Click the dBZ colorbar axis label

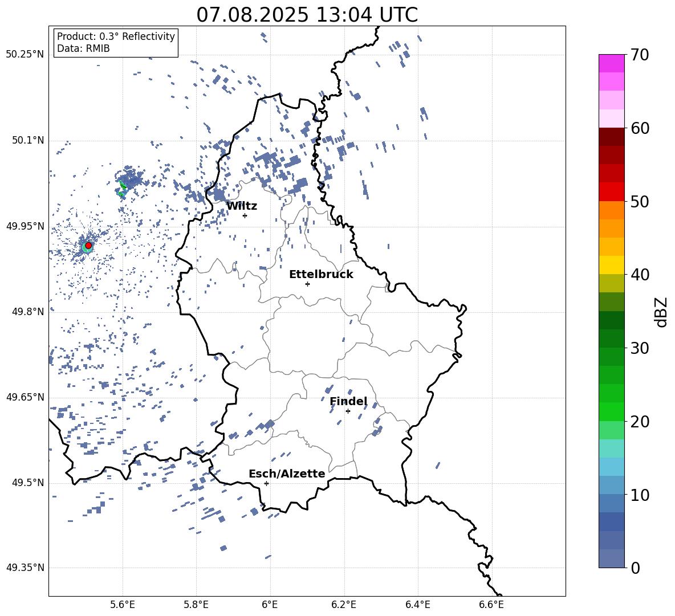(x=662, y=312)
